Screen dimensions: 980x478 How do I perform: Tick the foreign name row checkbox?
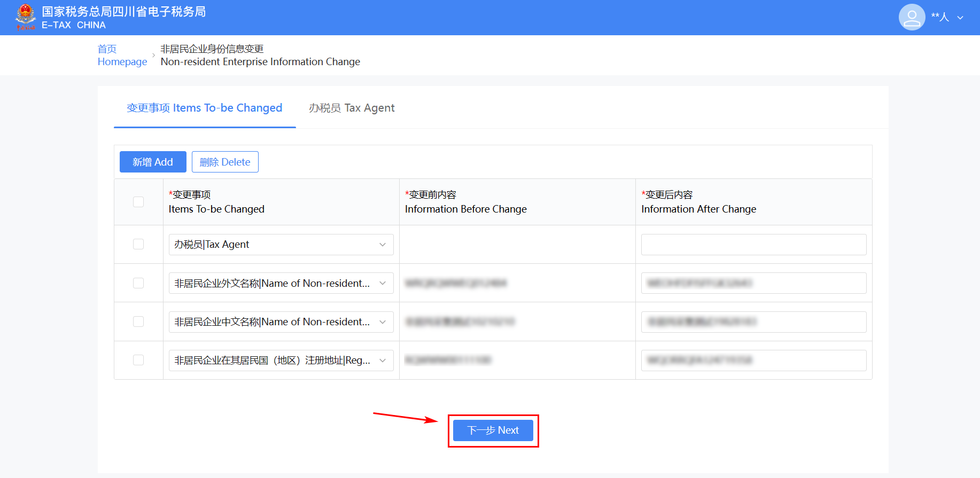(138, 283)
